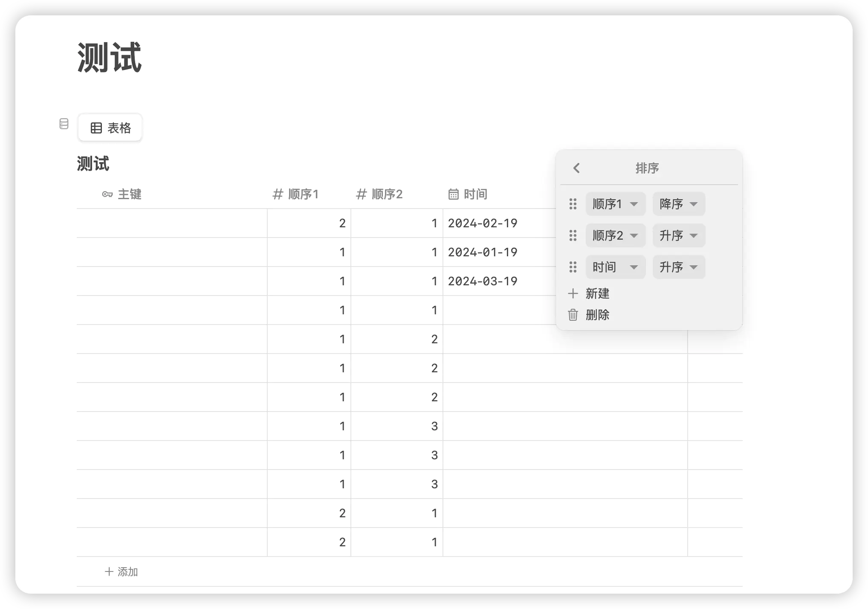
Task: Open the 顺序1 sort field dropdown
Action: 615,204
